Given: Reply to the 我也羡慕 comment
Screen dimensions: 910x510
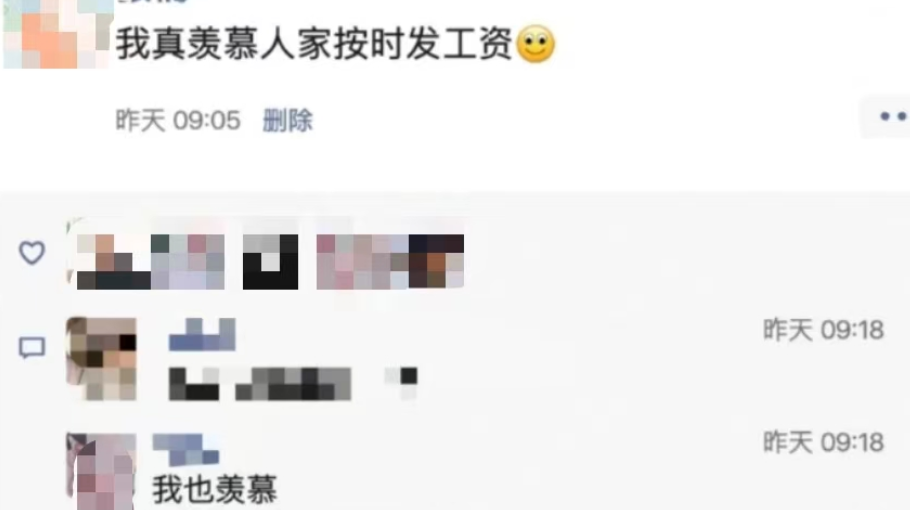Looking at the screenshot, I should coord(215,489).
